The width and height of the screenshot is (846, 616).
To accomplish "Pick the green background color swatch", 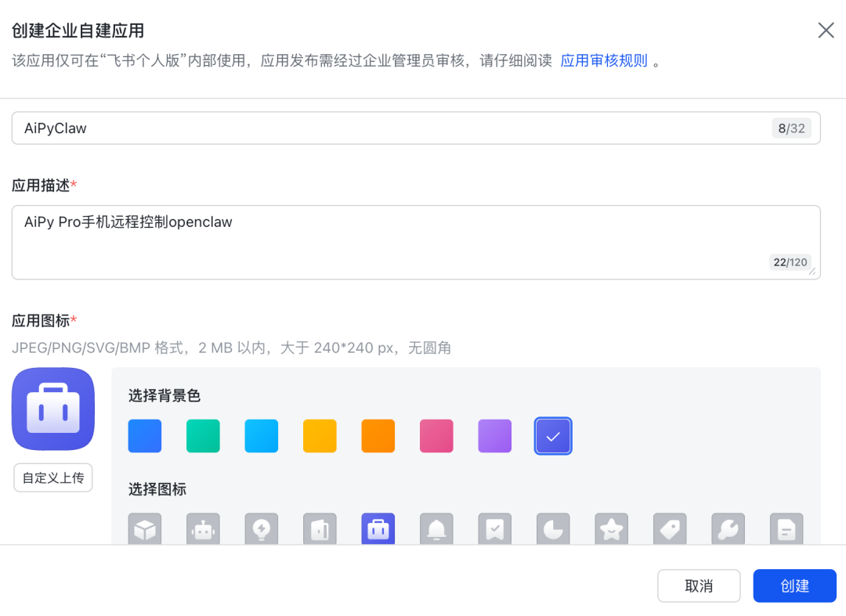I will [203, 436].
